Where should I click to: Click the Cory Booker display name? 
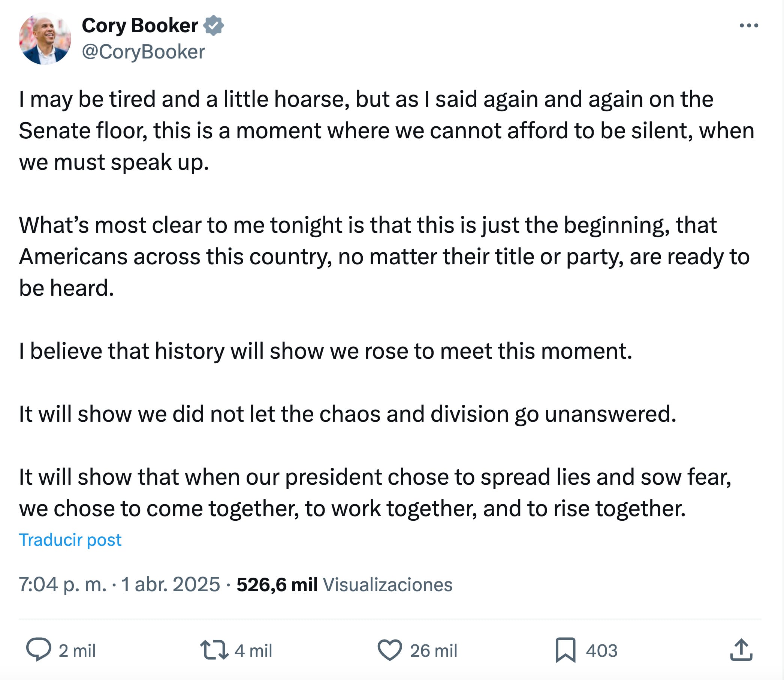coord(140,26)
